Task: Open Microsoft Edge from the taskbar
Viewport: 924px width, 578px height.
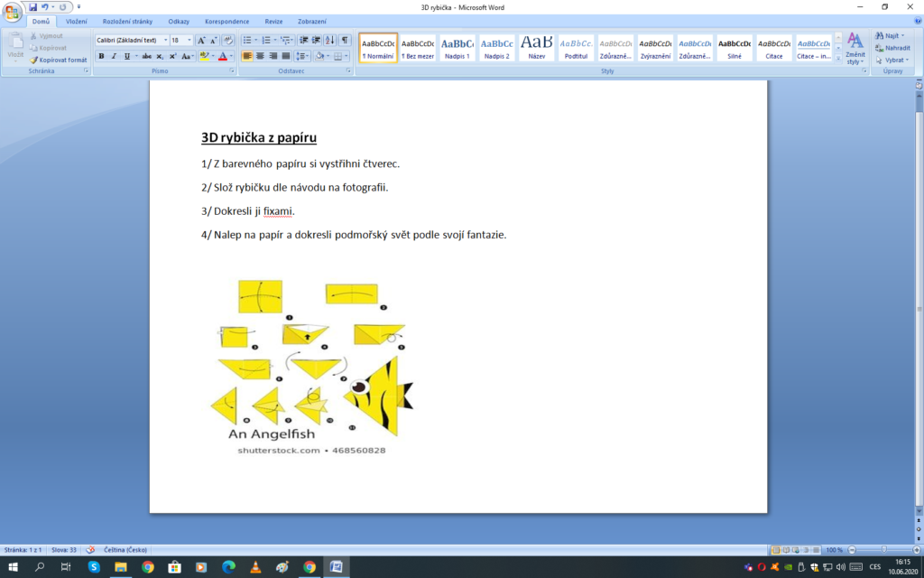Action: point(228,567)
